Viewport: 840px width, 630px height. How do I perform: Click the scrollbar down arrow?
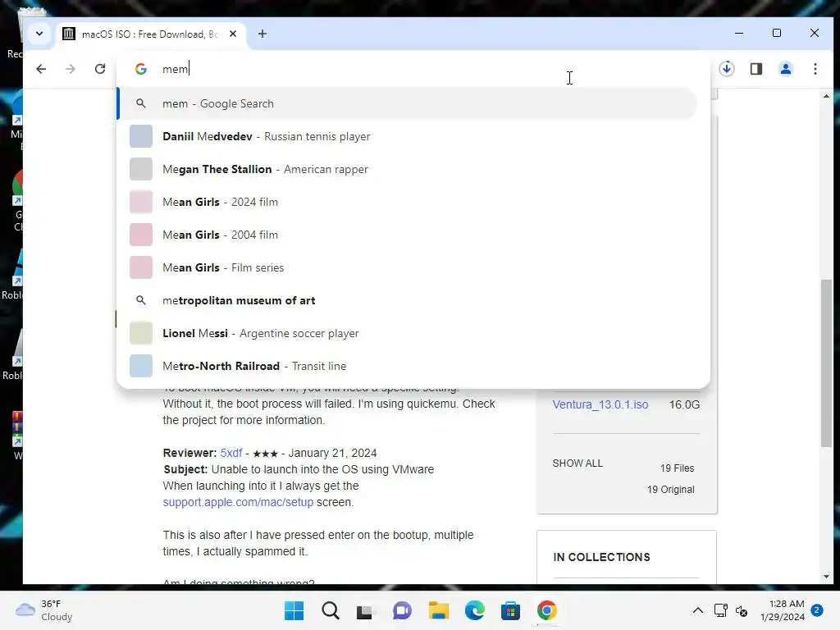[826, 577]
